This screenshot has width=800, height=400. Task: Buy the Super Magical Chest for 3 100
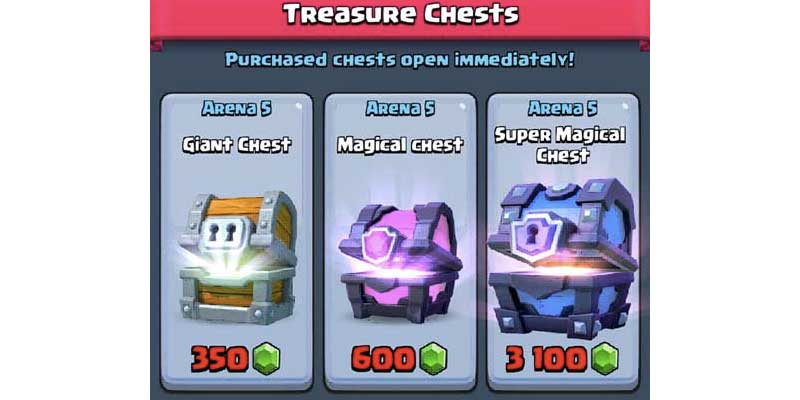click(x=562, y=360)
